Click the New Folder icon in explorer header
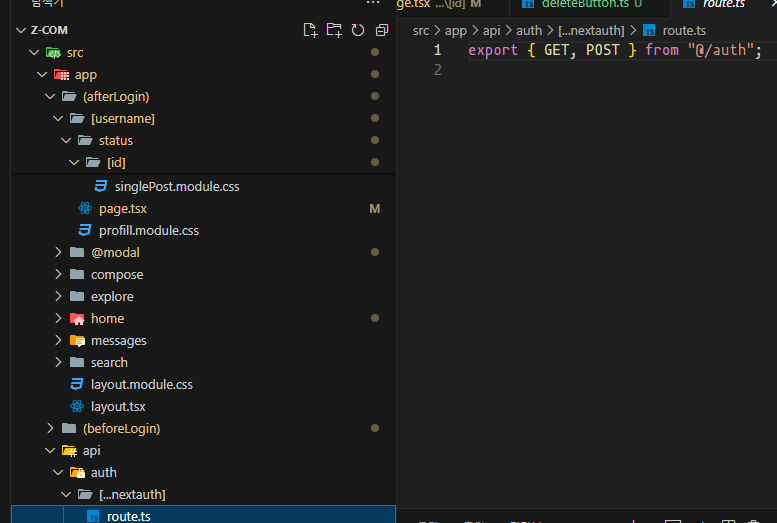The height and width of the screenshot is (523, 777). (334, 30)
